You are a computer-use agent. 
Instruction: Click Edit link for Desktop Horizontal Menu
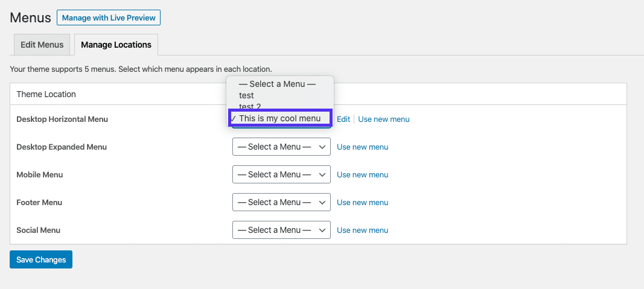point(343,119)
